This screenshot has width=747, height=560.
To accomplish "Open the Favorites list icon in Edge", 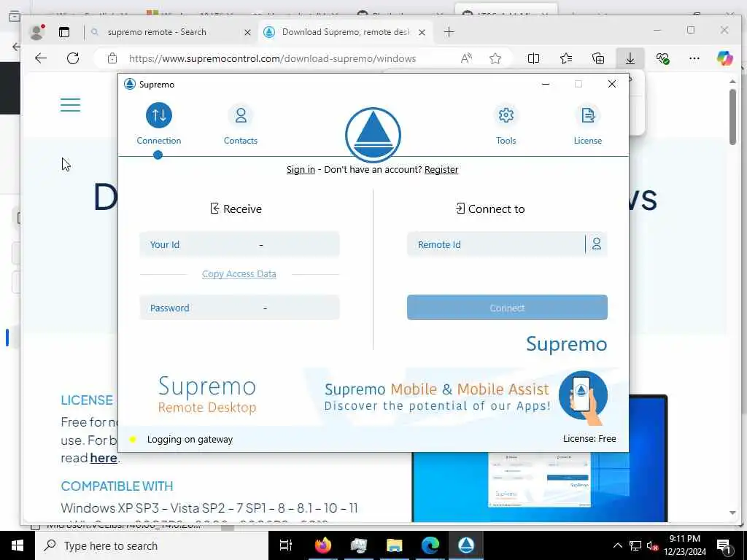I will pyautogui.click(x=566, y=58).
